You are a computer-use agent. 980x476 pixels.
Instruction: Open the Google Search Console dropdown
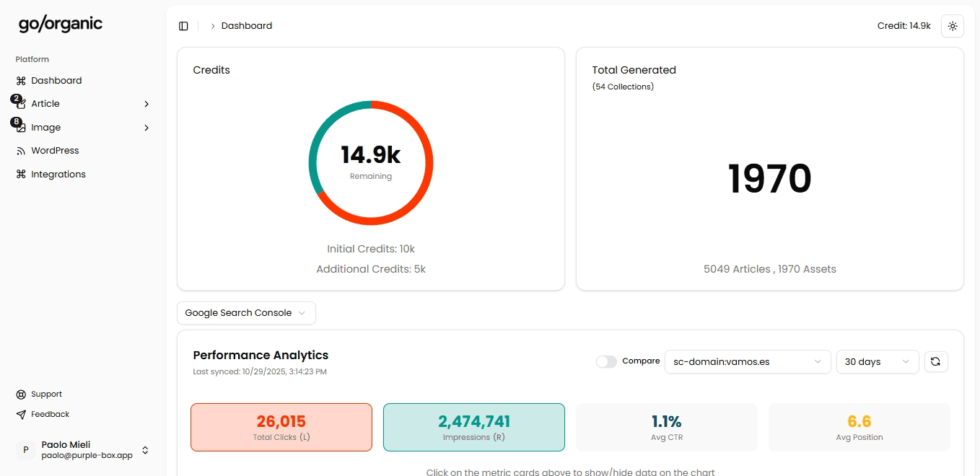point(246,313)
